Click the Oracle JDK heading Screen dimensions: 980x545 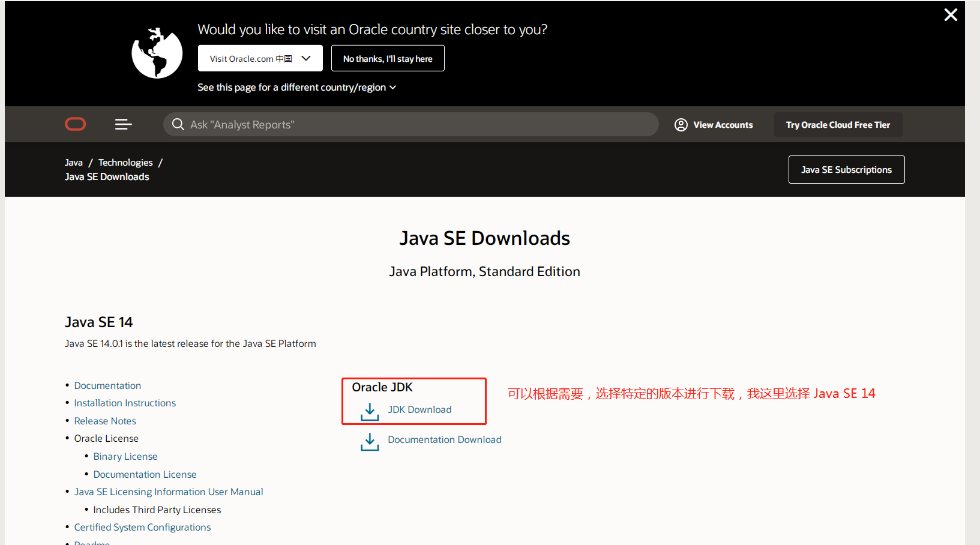tap(382, 387)
